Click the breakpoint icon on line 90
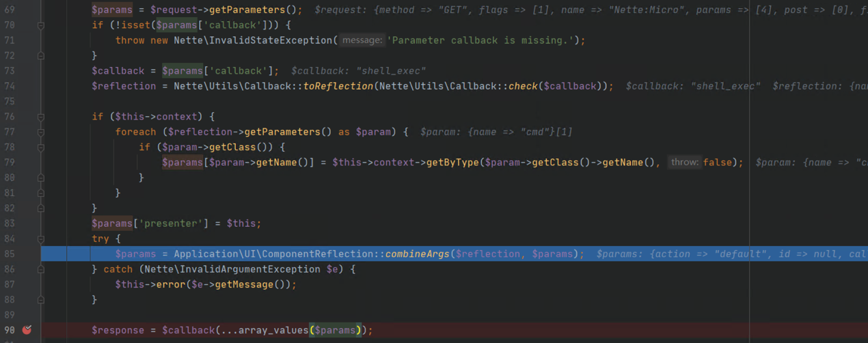868x343 pixels. click(27, 330)
